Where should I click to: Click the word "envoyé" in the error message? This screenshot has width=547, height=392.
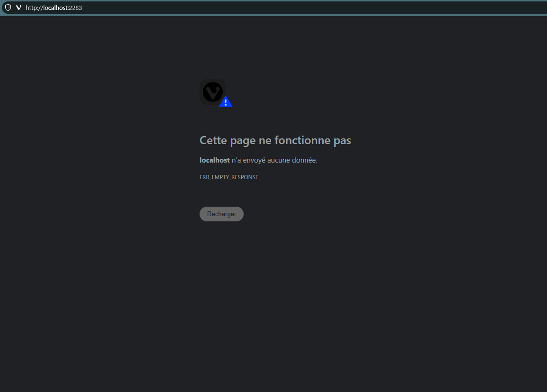254,160
